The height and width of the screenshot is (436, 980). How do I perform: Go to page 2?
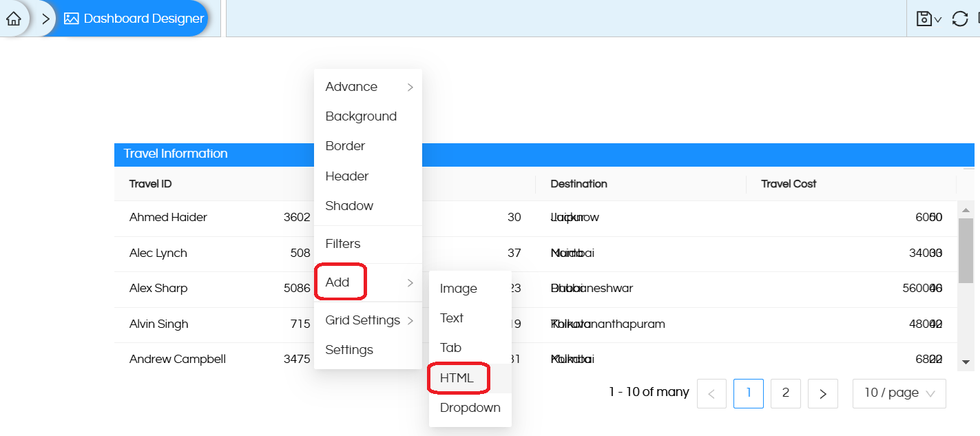pyautogui.click(x=786, y=393)
